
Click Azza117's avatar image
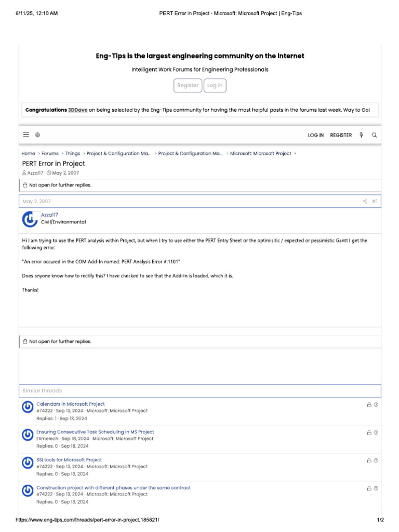tap(30, 220)
